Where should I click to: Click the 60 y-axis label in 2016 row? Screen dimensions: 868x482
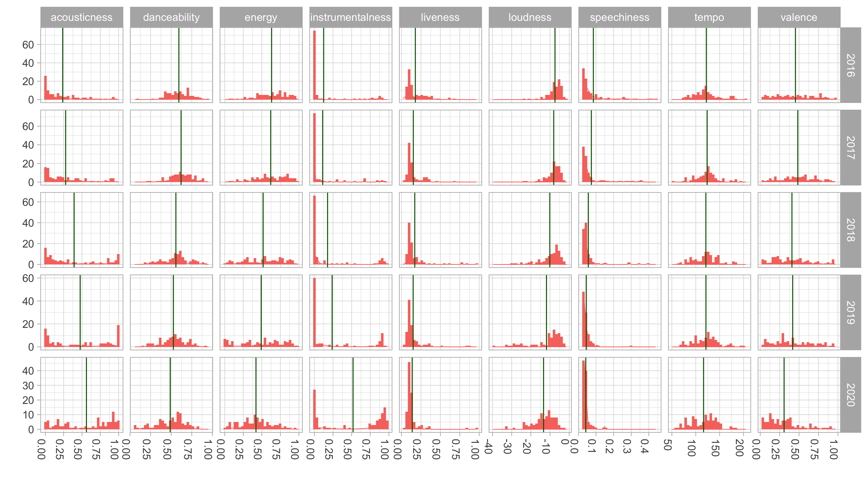tap(28, 44)
